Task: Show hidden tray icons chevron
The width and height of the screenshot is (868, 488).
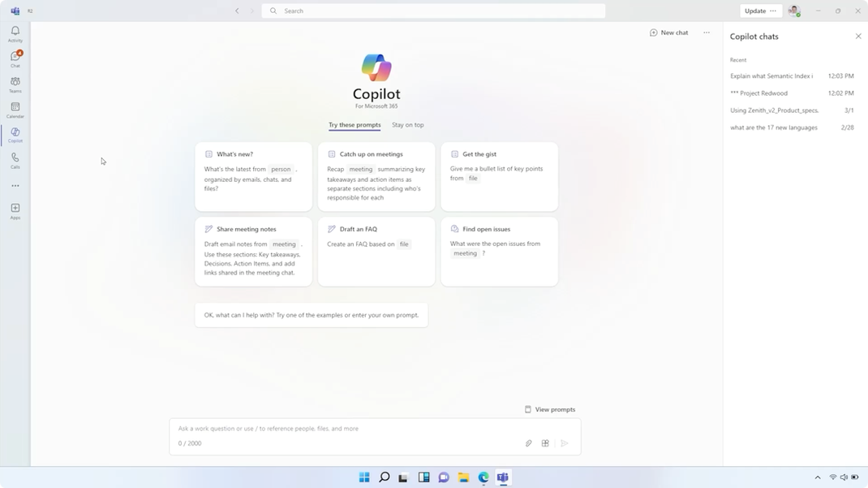Action: [818, 477]
